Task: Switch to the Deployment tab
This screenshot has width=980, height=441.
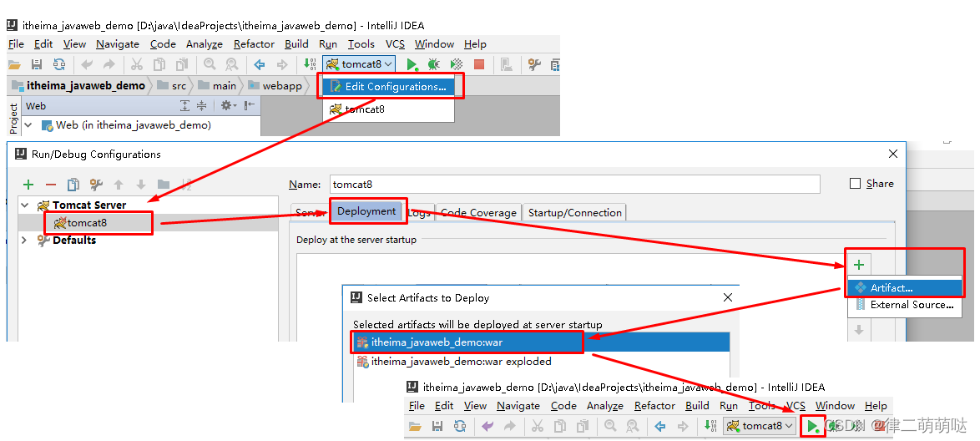Action: [366, 211]
